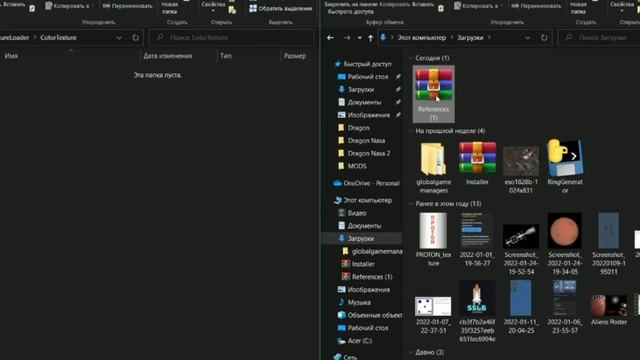Screen dimensions: 640x360
Task: Select the 2022-01-07_22-37-51 file
Action: [x=433, y=314]
